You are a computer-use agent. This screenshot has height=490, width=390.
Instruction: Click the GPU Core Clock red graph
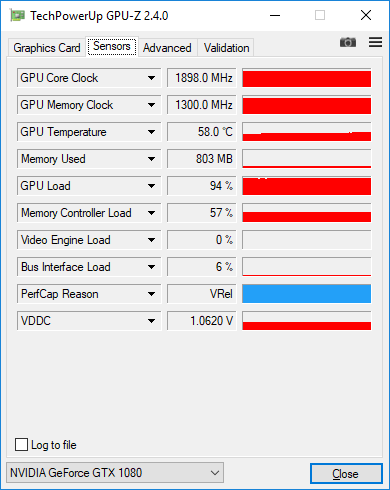click(306, 78)
